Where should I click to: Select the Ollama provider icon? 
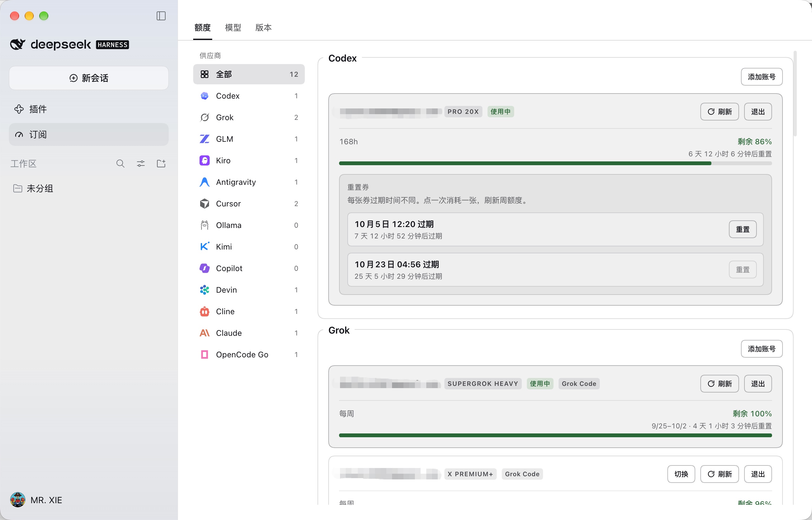204,225
